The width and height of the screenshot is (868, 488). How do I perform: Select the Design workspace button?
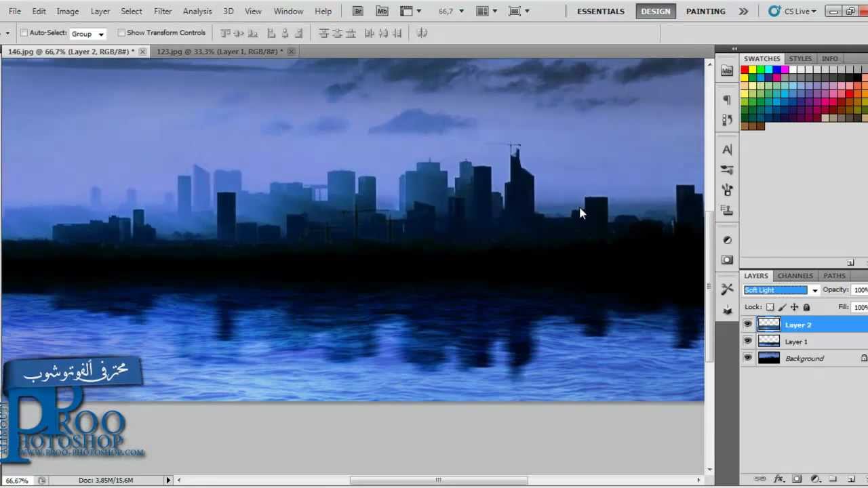click(x=656, y=12)
